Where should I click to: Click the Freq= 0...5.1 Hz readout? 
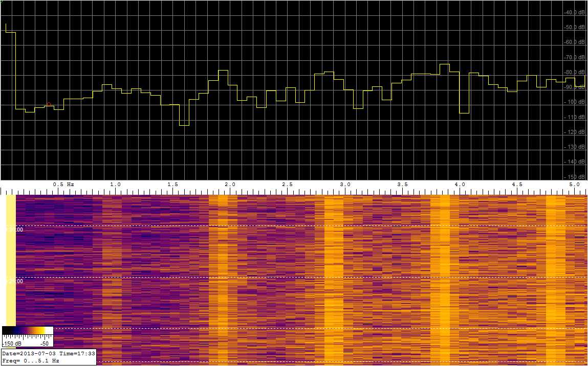tap(31, 361)
